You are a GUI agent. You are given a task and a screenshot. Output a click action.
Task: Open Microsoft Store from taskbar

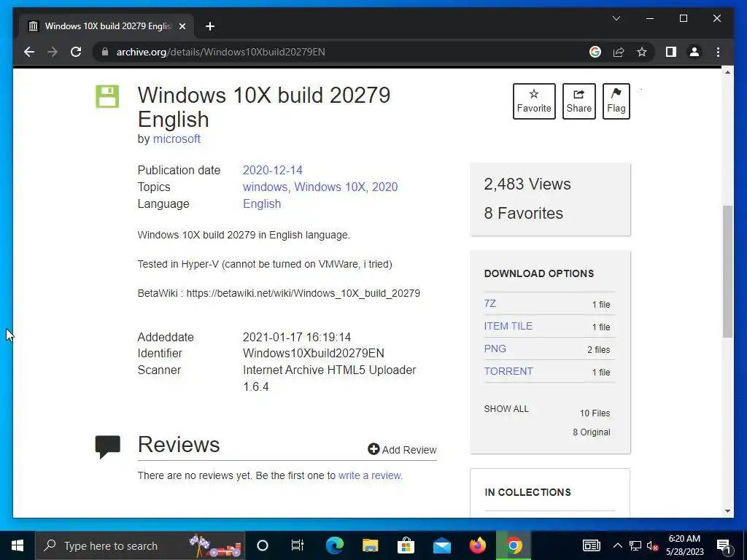pos(406,545)
